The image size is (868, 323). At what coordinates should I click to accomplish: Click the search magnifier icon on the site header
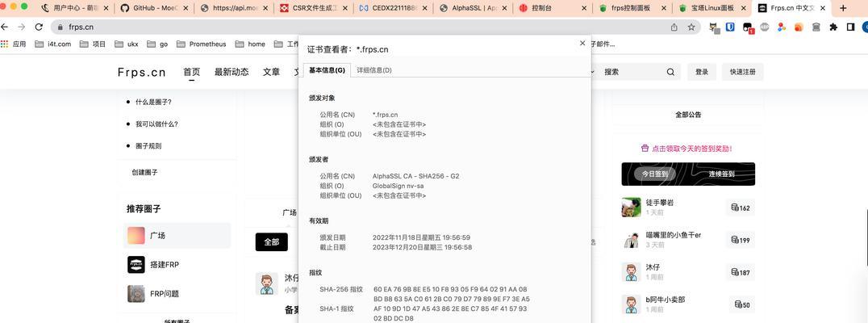670,72
